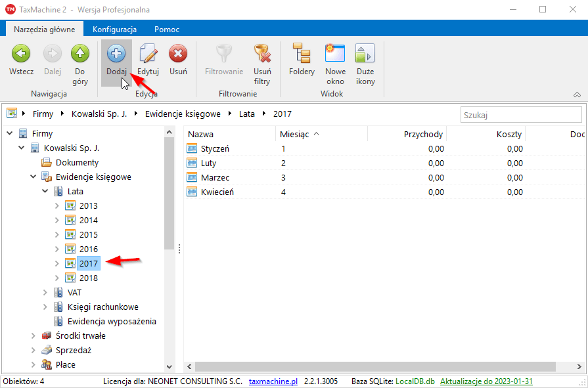Screen dimensions: 588x388
Task: Collapse the Ewidencje księgowe tree node
Action: 34,177
